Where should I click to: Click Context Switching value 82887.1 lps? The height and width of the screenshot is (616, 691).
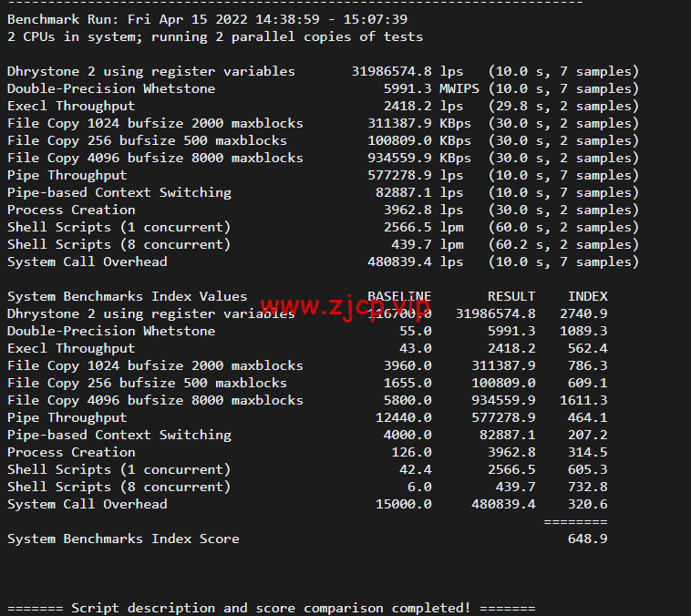coord(419,192)
